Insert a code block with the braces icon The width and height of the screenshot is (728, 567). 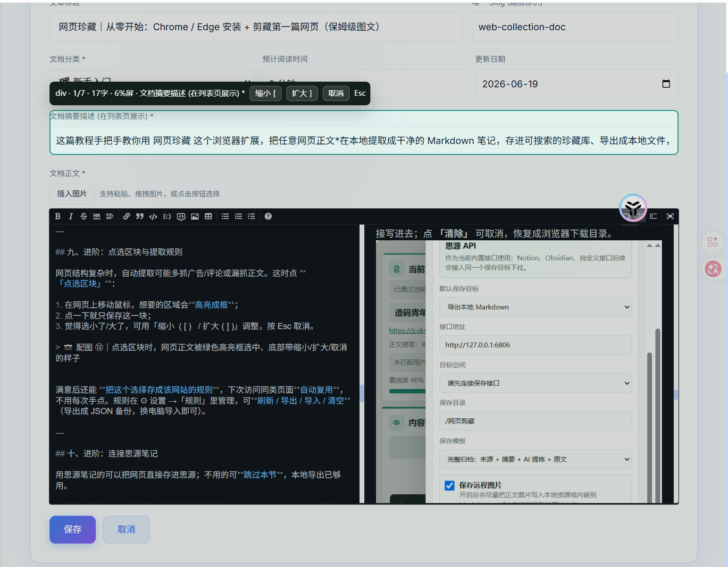click(167, 216)
